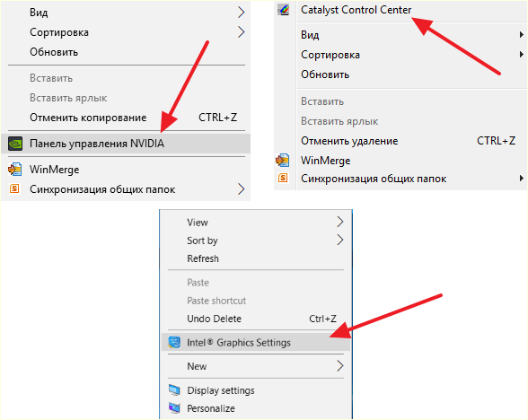The height and width of the screenshot is (420, 528).
Task: Click WinMerge icon in NVIDIA menu
Action: tap(14, 170)
